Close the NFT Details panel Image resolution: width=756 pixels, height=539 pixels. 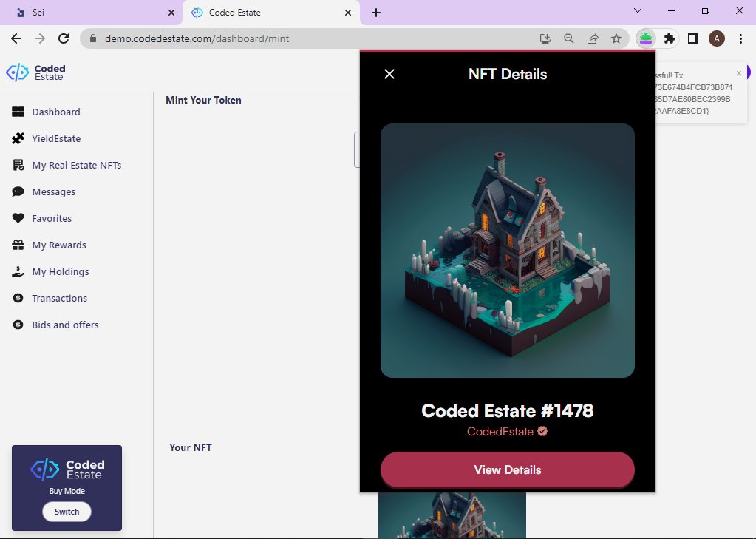[x=389, y=74]
